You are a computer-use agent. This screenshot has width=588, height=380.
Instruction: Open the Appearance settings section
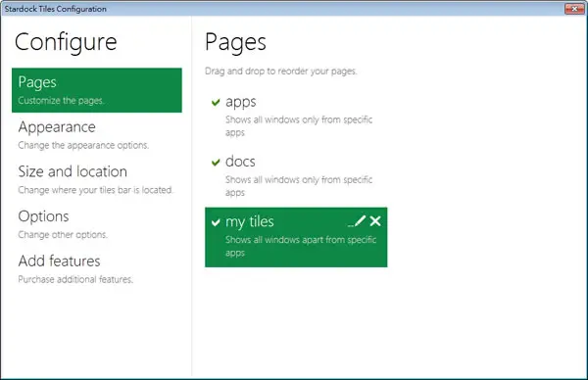(x=97, y=135)
